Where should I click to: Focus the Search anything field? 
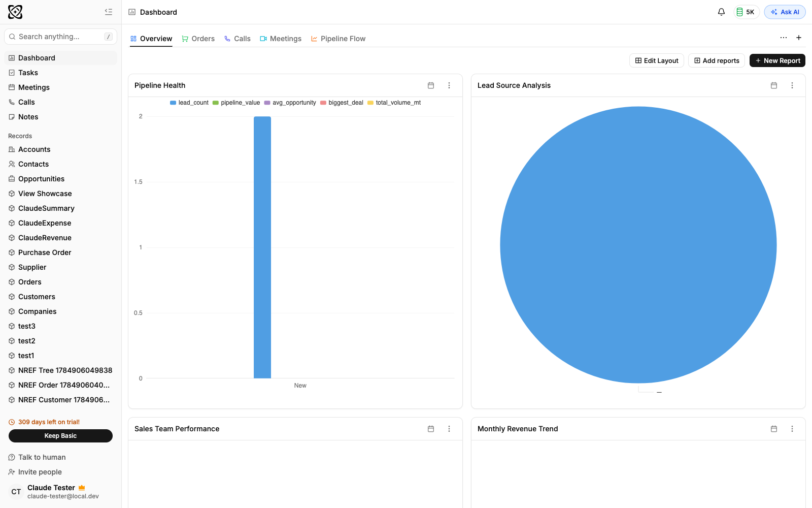pyautogui.click(x=60, y=37)
